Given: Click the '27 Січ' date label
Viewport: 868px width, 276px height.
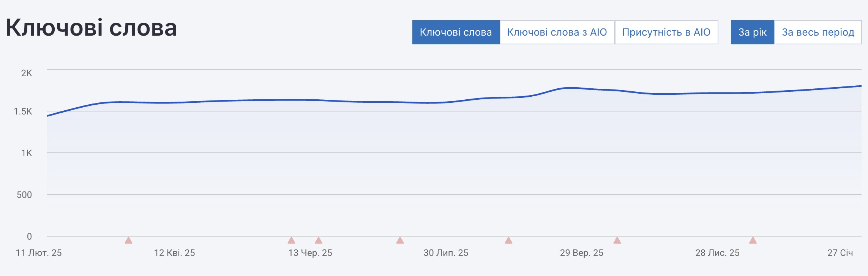Looking at the screenshot, I should [840, 253].
